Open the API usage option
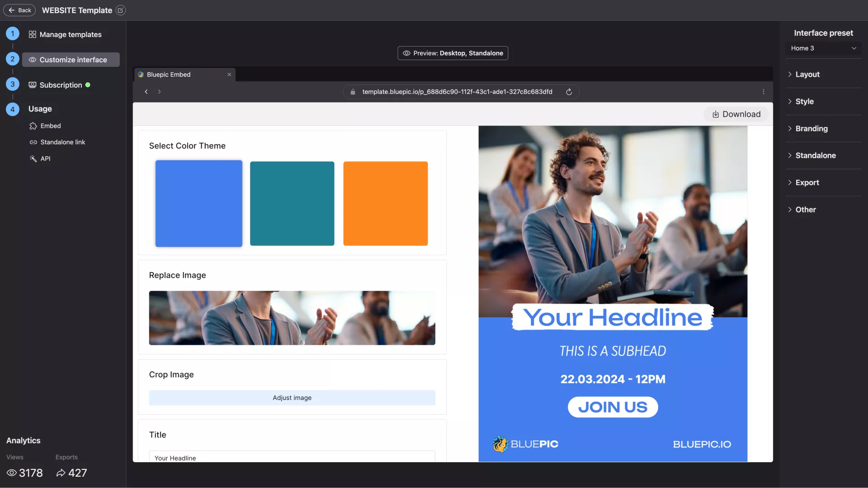Image resolution: width=868 pixels, height=488 pixels. pyautogui.click(x=45, y=159)
